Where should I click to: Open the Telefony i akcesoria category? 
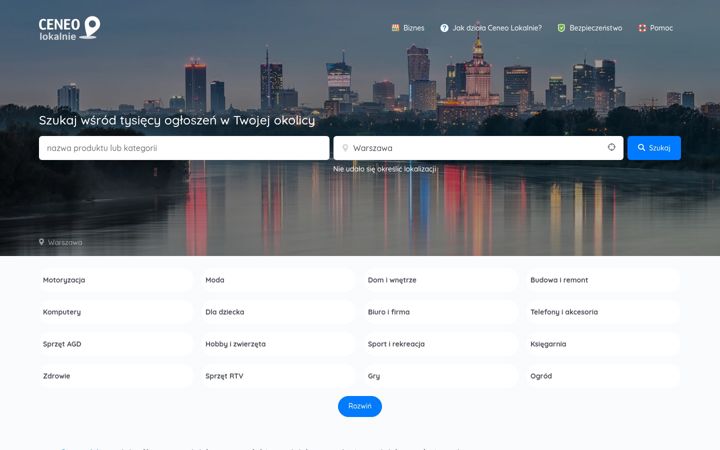[604, 312]
